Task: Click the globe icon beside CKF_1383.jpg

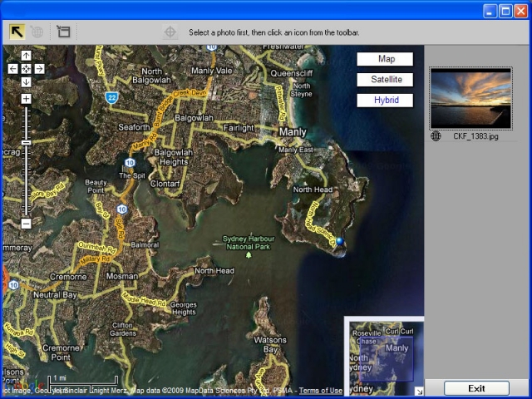Action: tap(436, 136)
